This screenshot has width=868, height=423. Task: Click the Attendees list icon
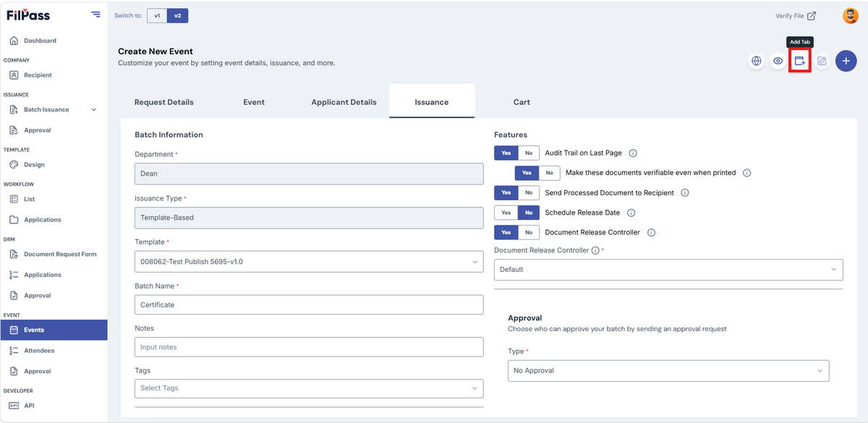[14, 351]
